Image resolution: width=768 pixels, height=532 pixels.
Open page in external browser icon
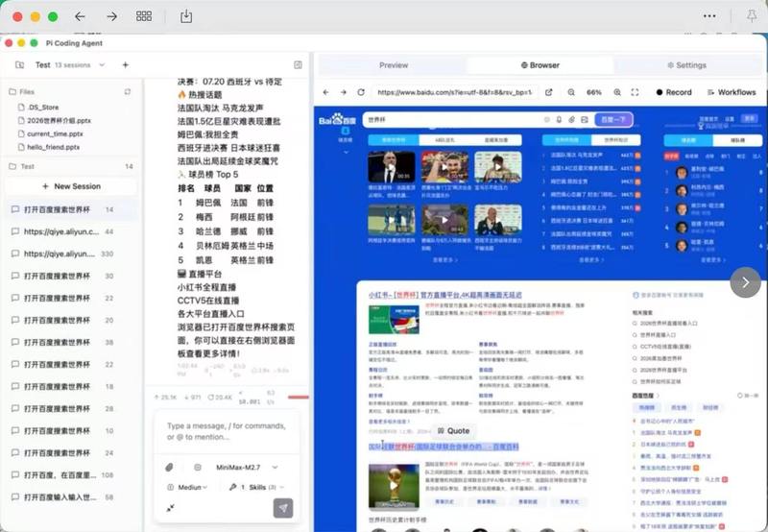(548, 92)
